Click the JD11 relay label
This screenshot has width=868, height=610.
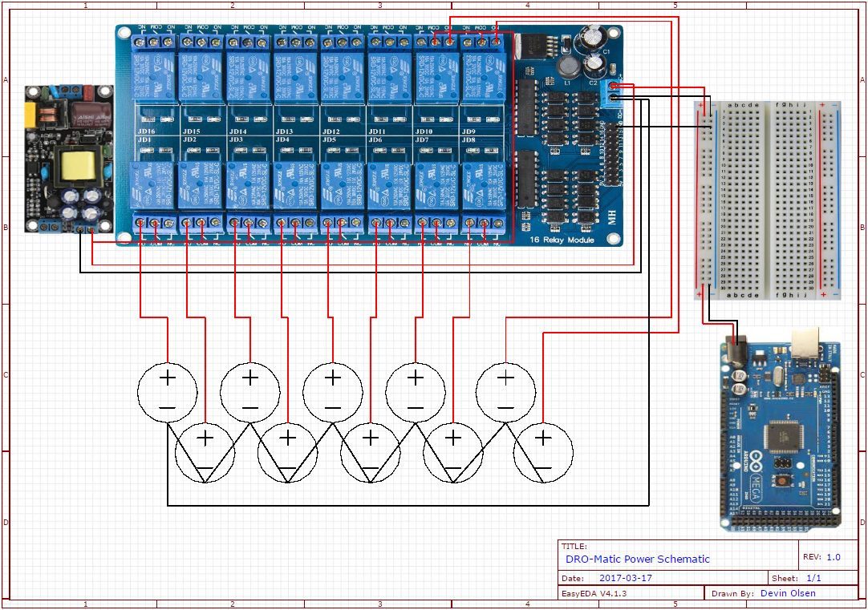[x=377, y=131]
